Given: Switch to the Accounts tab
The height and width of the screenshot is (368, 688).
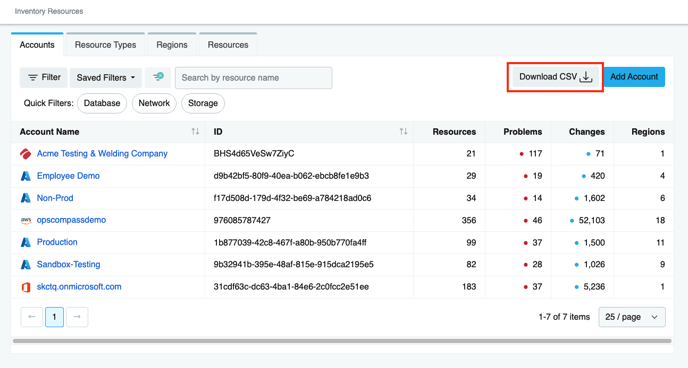Looking at the screenshot, I should [x=37, y=45].
